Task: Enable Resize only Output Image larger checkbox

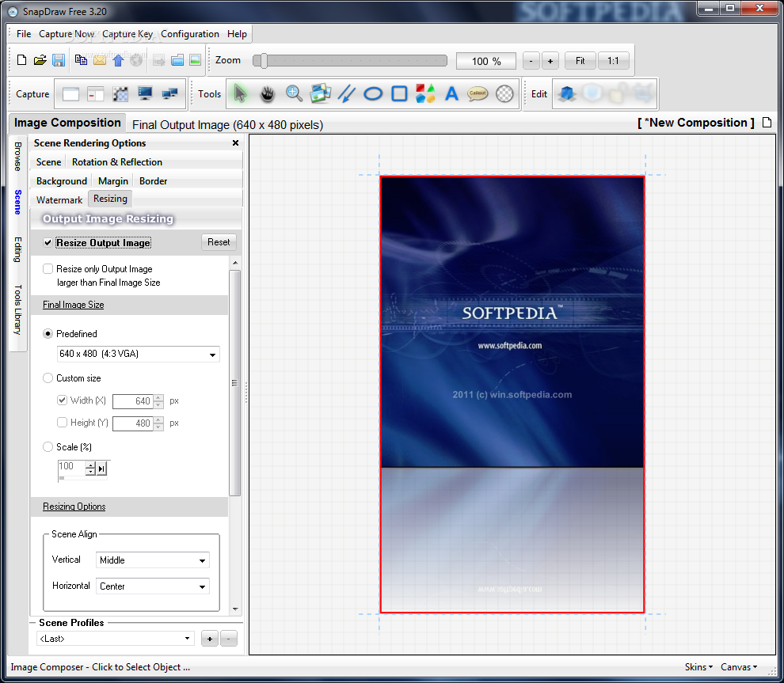Action: pos(48,269)
